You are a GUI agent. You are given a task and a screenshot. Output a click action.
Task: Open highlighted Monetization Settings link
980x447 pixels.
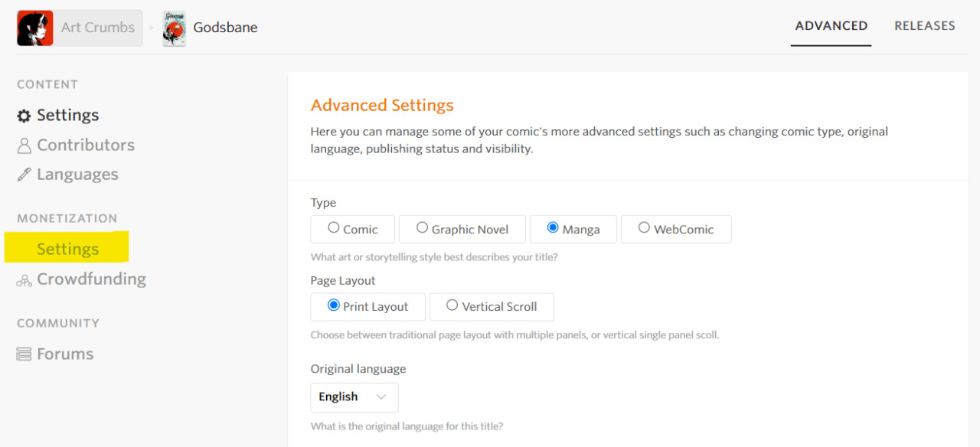click(67, 249)
